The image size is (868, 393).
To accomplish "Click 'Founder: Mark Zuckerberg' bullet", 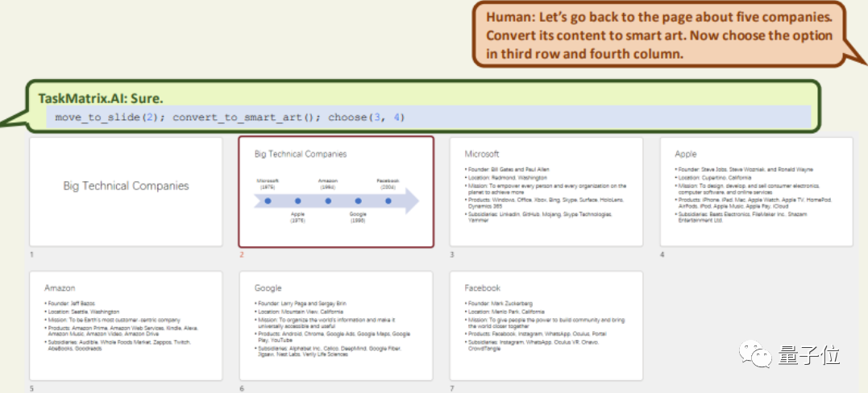I will tap(499, 304).
